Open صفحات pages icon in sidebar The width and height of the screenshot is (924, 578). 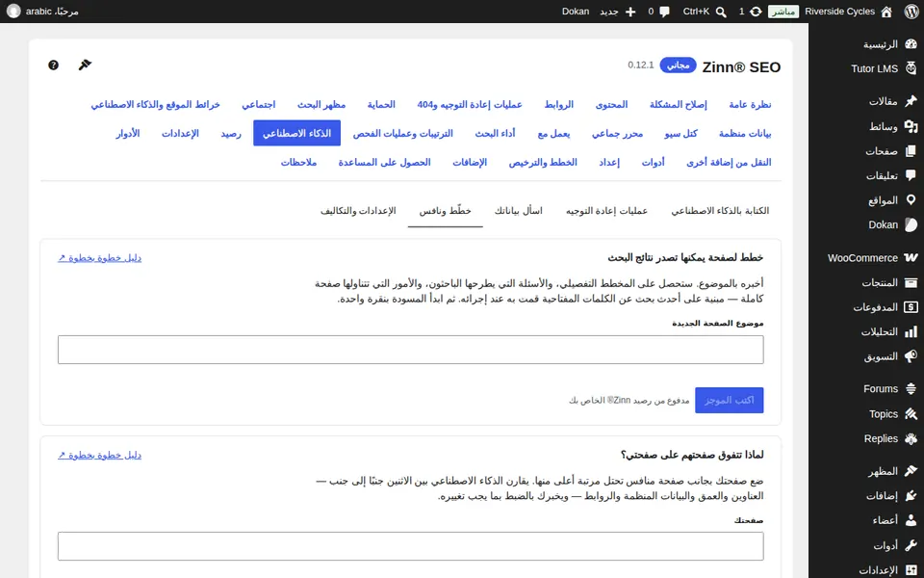point(911,151)
